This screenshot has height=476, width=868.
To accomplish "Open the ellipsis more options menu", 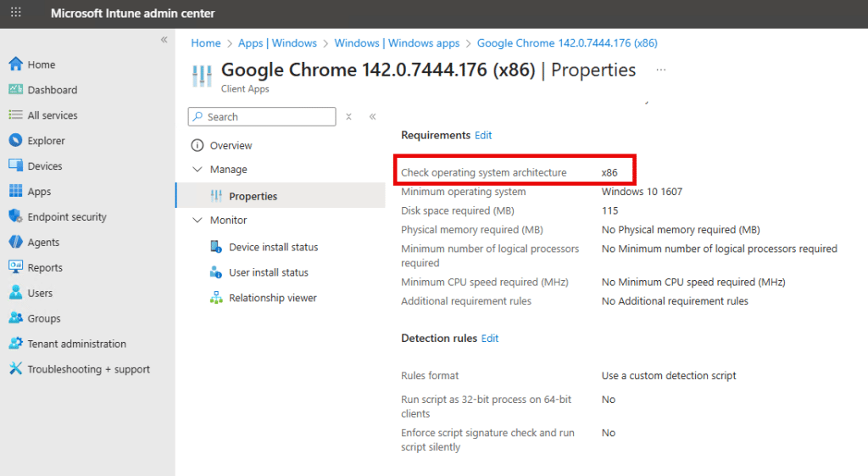I will coord(661,70).
